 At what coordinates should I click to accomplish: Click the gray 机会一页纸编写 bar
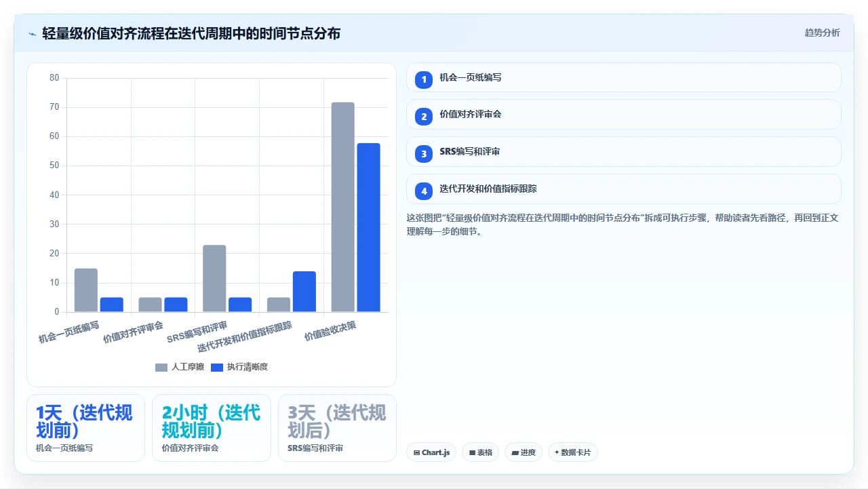(86, 290)
